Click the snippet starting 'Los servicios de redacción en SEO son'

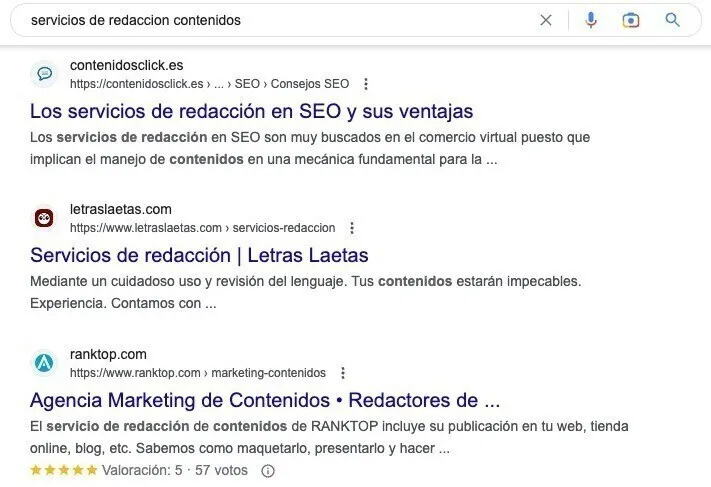pos(310,148)
